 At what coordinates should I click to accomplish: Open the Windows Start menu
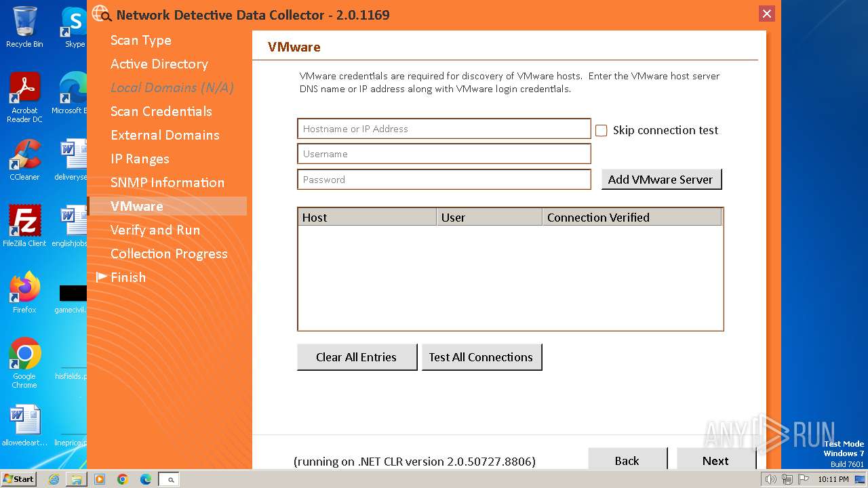[x=19, y=479]
